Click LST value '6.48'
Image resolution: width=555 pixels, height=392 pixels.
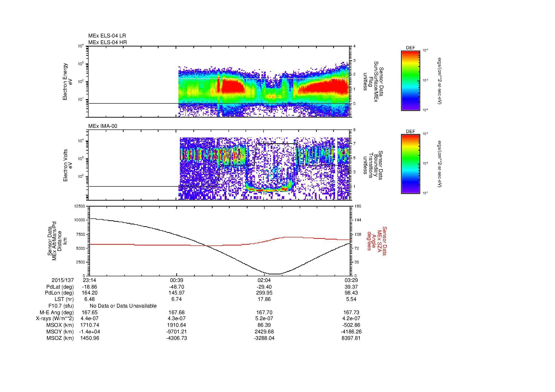90,299
